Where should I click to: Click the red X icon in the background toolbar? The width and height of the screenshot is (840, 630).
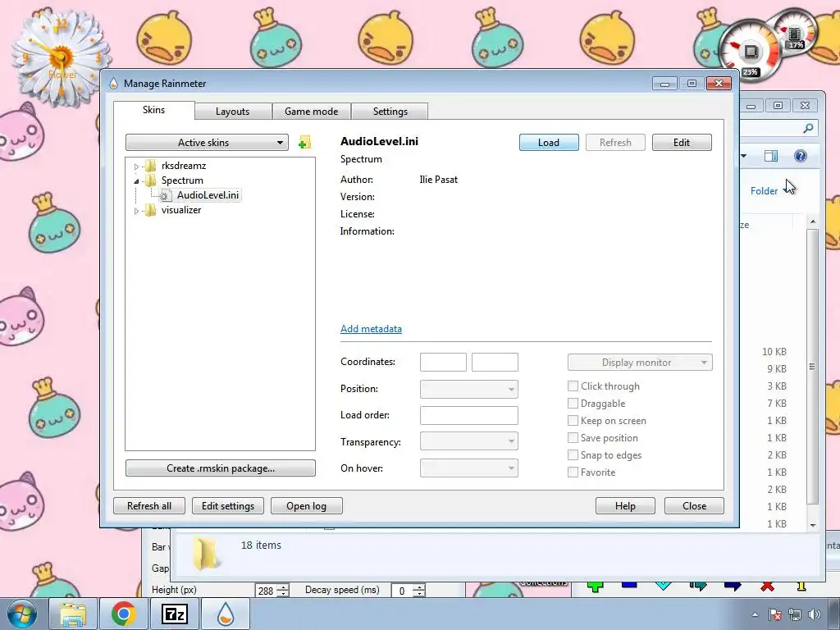point(767,586)
